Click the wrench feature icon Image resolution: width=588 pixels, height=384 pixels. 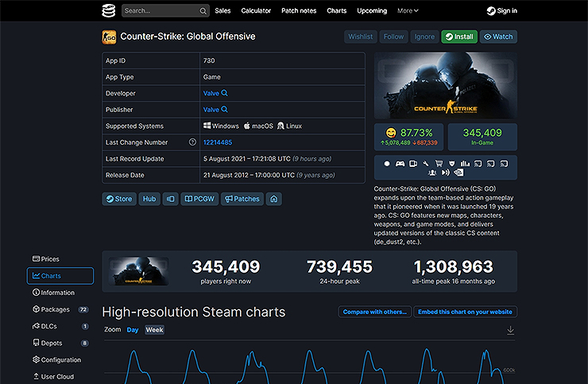[426, 164]
